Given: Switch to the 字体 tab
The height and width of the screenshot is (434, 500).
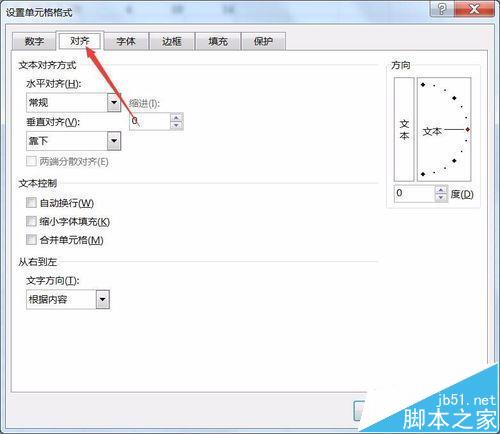Looking at the screenshot, I should pos(126,42).
